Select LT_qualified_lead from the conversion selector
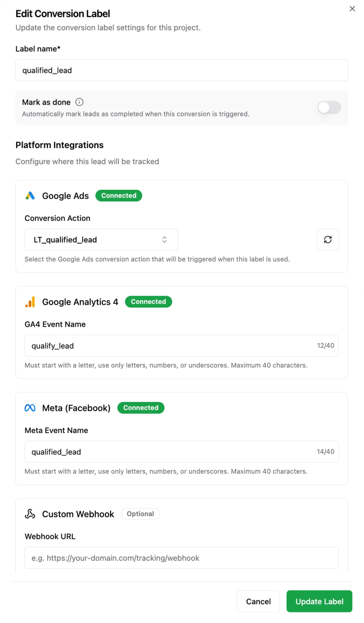 pyautogui.click(x=101, y=240)
